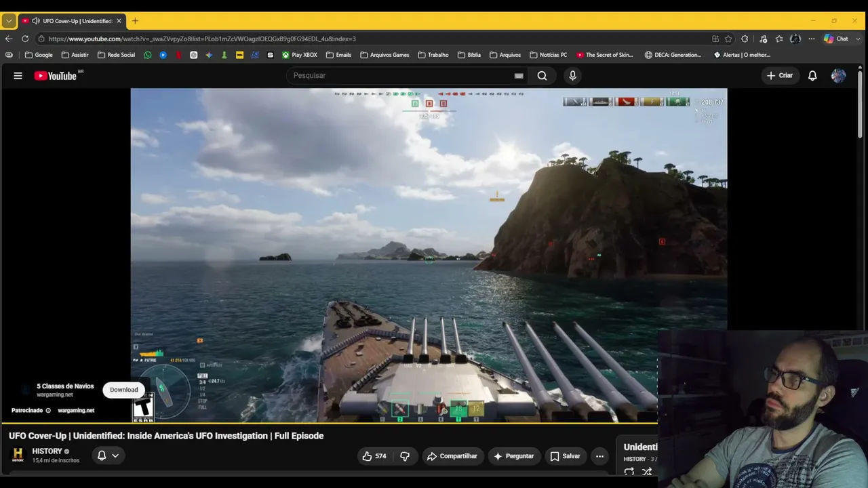
Task: Click the Criar create button
Action: pos(779,76)
